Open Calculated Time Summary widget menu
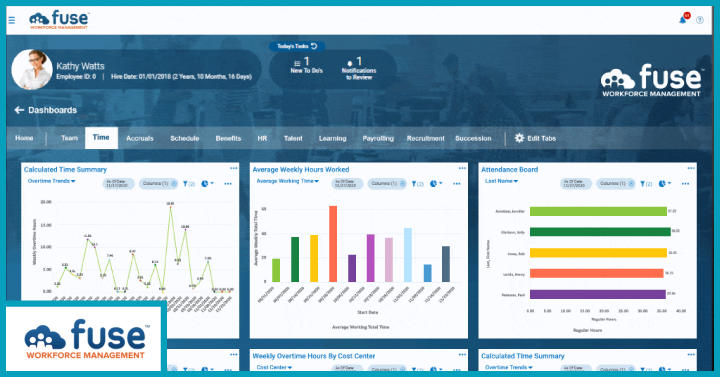720x377 pixels. coord(234,169)
